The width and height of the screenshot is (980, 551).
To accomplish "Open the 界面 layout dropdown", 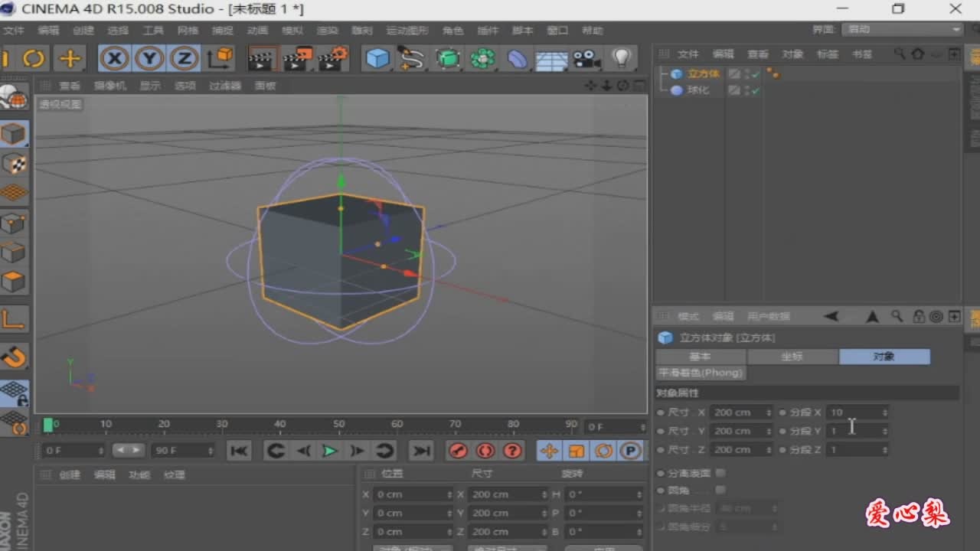I will pos(902,29).
